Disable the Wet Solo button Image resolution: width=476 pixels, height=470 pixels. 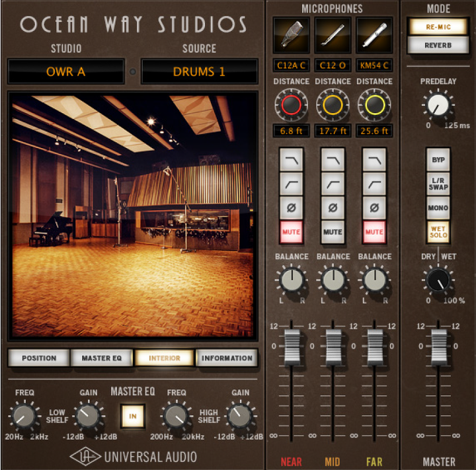point(438,232)
